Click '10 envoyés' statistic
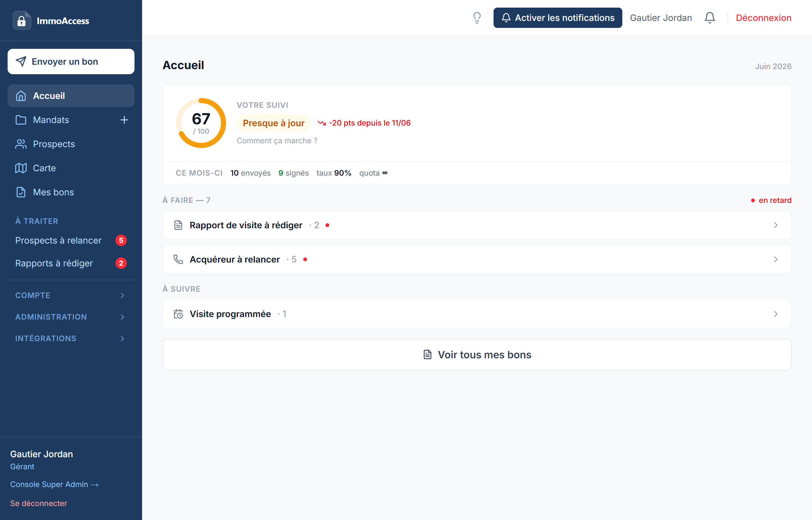The width and height of the screenshot is (812, 520). [251, 173]
